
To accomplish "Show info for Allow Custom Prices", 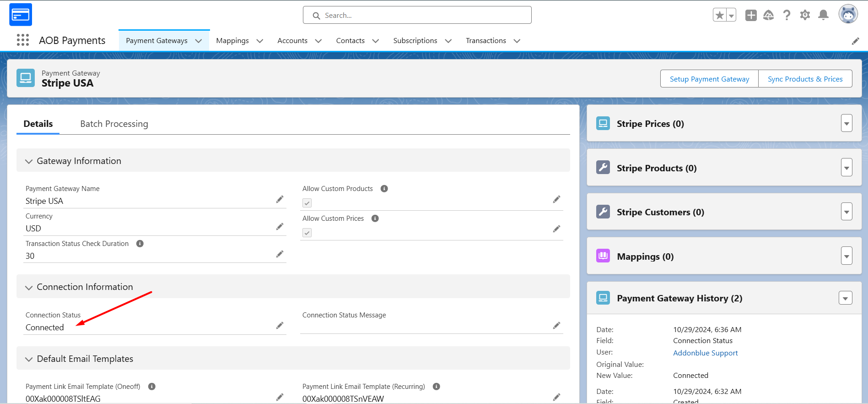I will pyautogui.click(x=375, y=218).
